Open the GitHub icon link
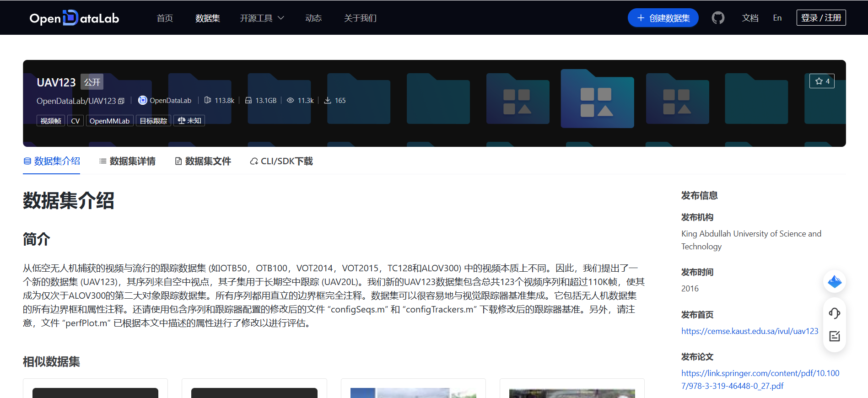Image resolution: width=868 pixels, height=398 pixels. 718,18
